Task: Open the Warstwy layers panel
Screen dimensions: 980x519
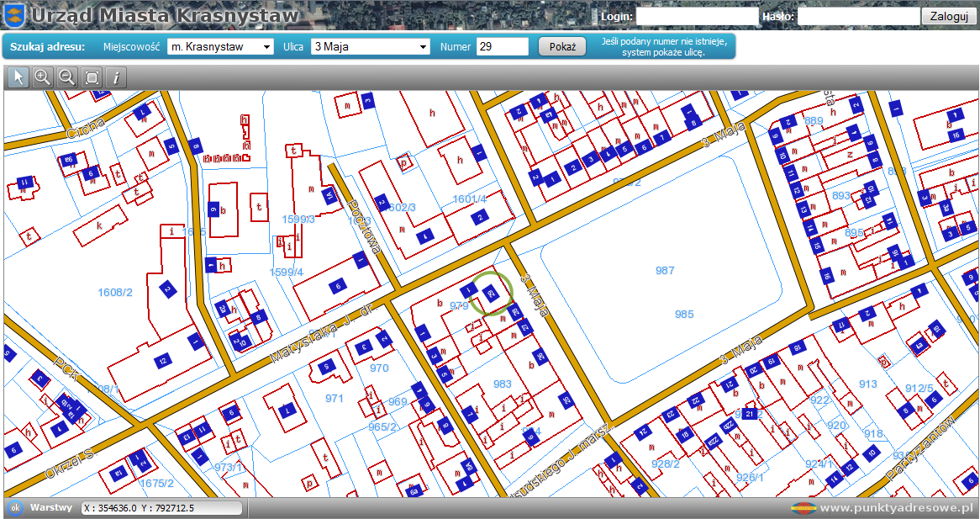Action: tap(51, 508)
